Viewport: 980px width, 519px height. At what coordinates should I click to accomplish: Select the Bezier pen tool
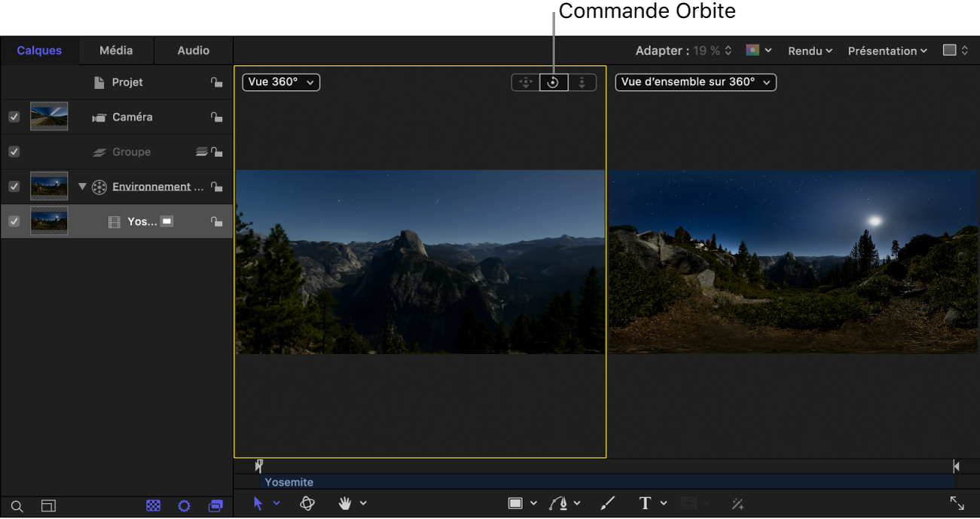pos(558,503)
